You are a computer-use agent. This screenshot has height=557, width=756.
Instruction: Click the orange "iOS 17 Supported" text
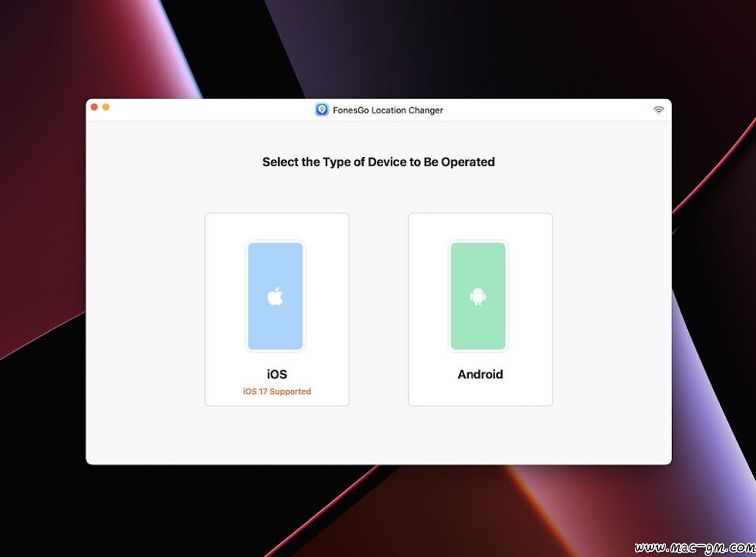(x=277, y=391)
